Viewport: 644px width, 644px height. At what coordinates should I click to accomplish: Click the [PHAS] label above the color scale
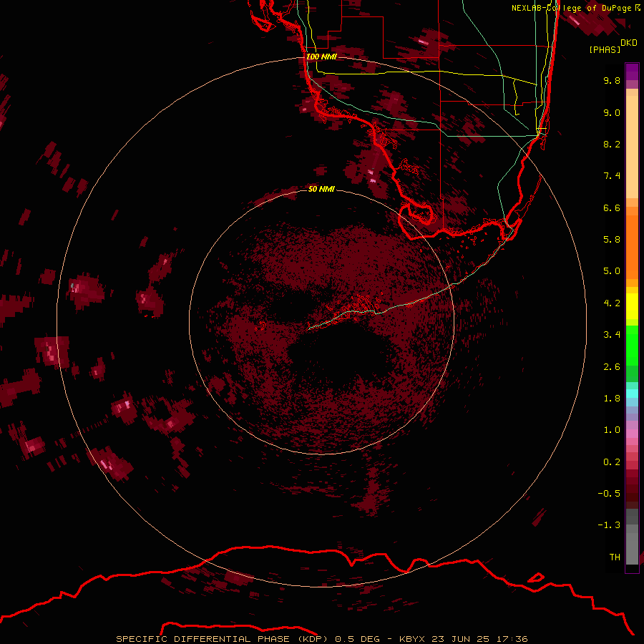pyautogui.click(x=605, y=49)
